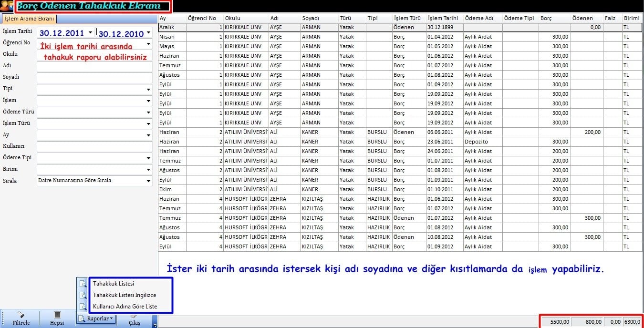The image size is (644, 328).
Task: Click the preview icon beside Tahakkuk Listesi
Action: tap(83, 284)
